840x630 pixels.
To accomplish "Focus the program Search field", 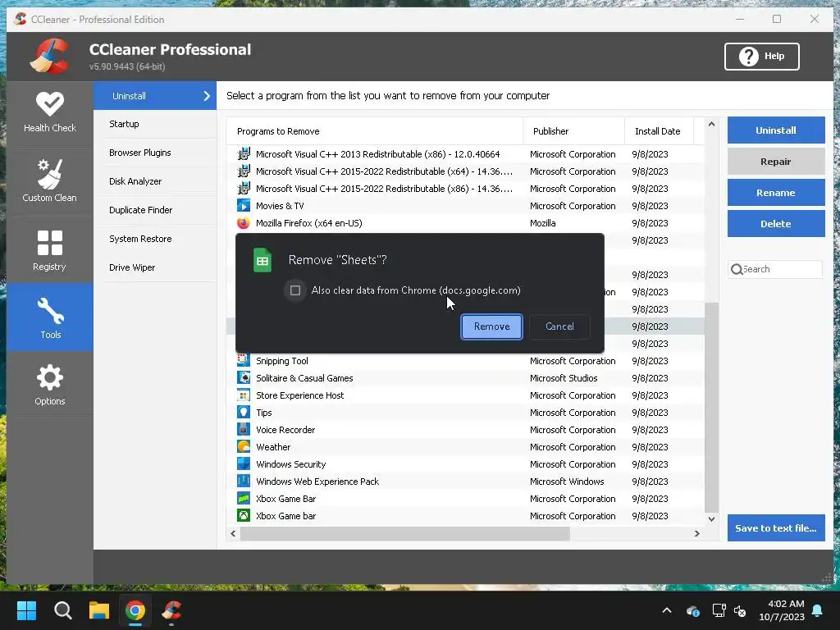I will 775,269.
